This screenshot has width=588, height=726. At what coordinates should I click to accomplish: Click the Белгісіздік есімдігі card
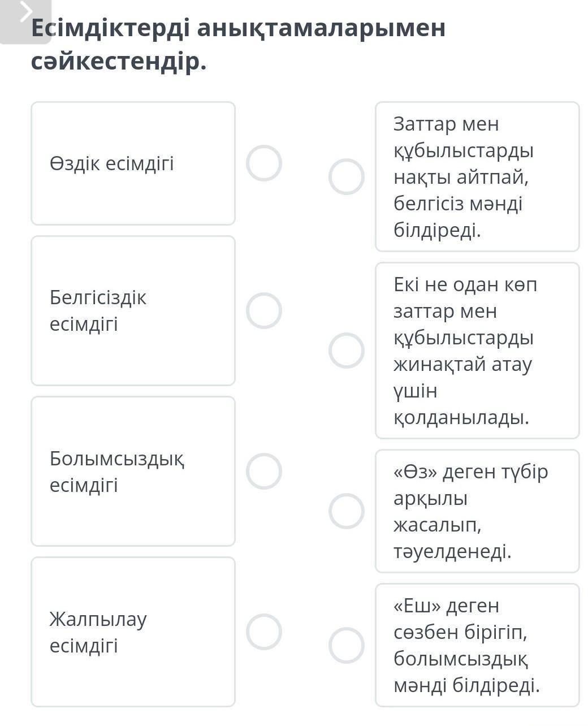point(133,310)
